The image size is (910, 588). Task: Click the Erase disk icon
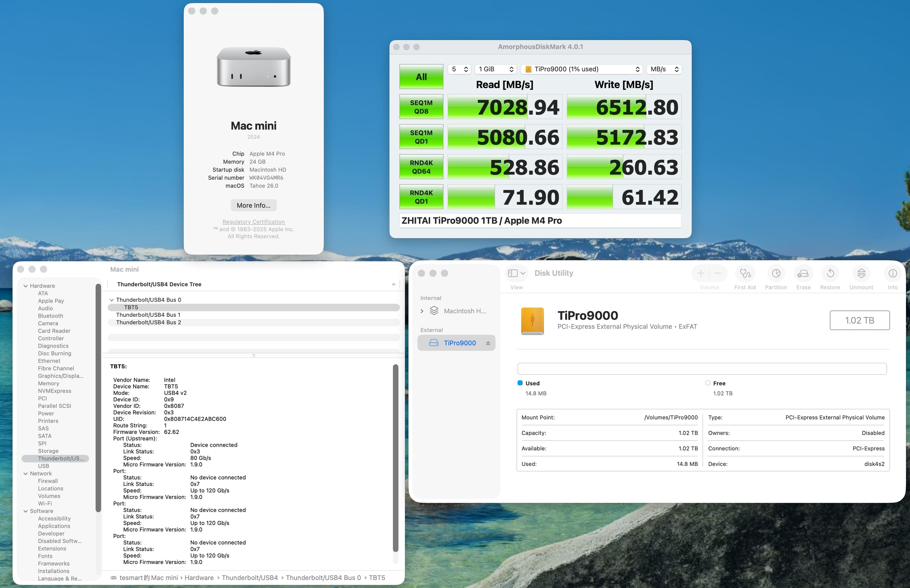[803, 273]
